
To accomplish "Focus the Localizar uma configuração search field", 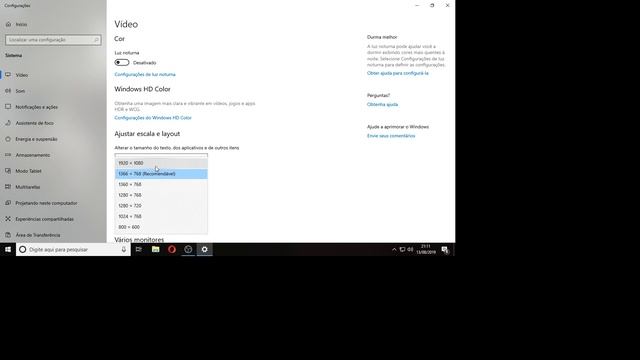I will 53,40.
